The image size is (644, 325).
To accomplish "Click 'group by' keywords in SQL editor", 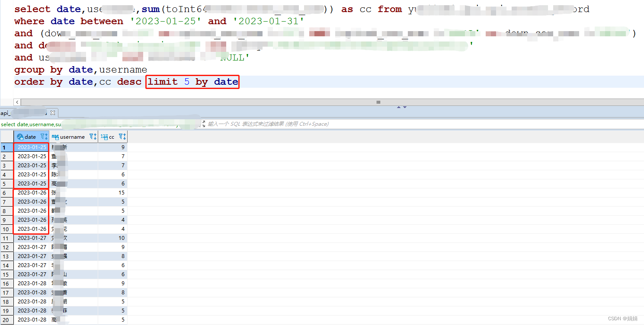I will pos(38,70).
